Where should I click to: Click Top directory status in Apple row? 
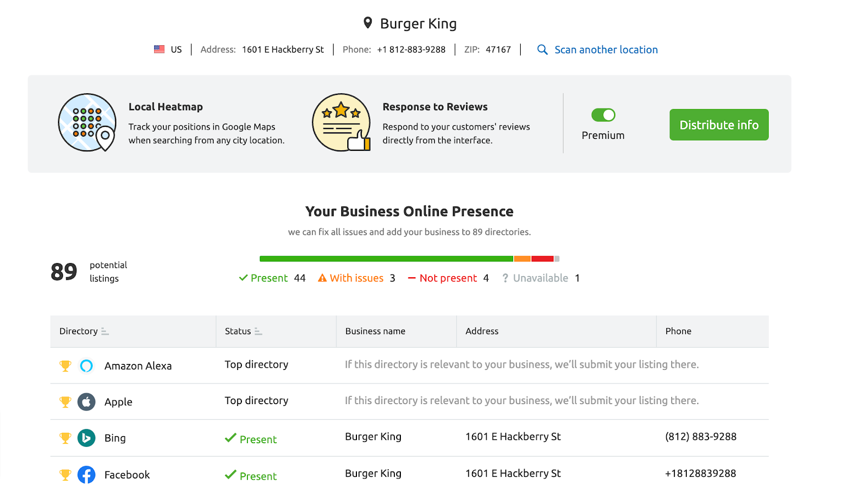[x=257, y=400]
